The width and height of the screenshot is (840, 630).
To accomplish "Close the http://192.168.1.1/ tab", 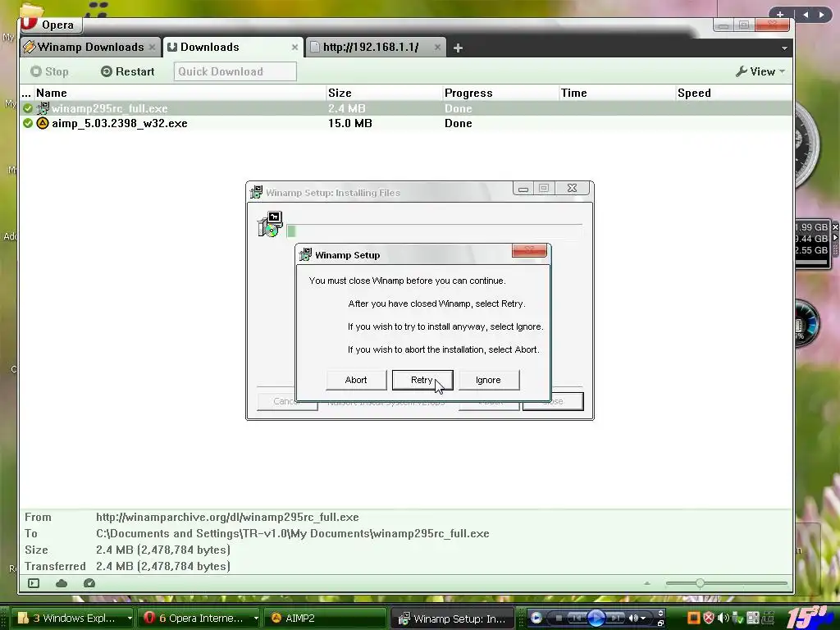I will tap(438, 48).
